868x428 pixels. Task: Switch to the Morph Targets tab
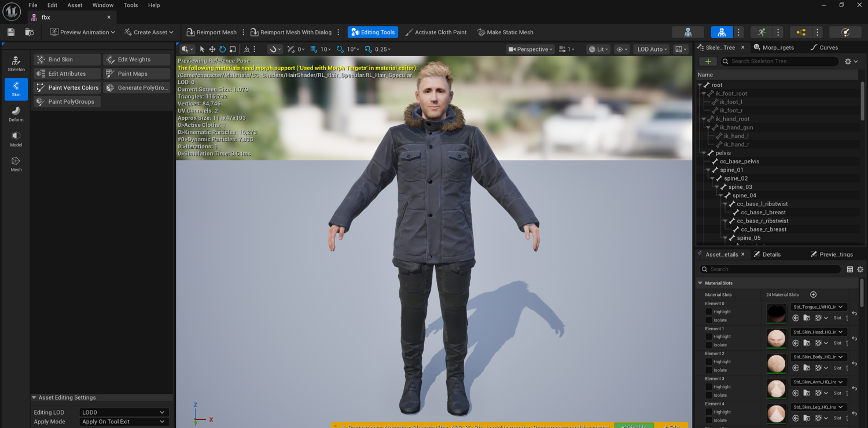pyautogui.click(x=774, y=47)
